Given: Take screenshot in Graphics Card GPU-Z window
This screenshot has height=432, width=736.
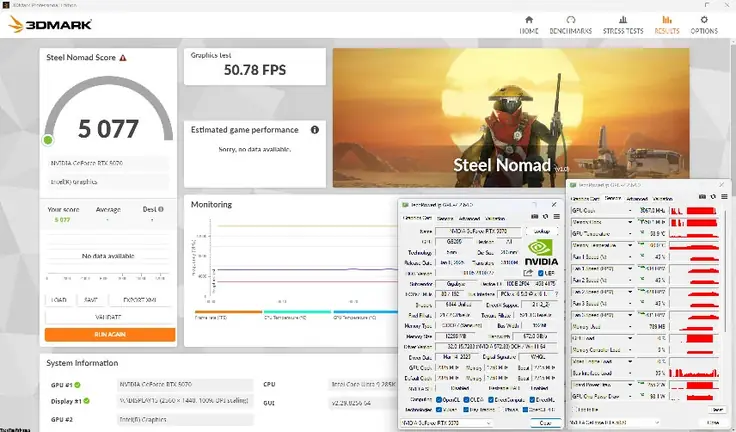Looking at the screenshot, I should pyautogui.click(x=535, y=216).
